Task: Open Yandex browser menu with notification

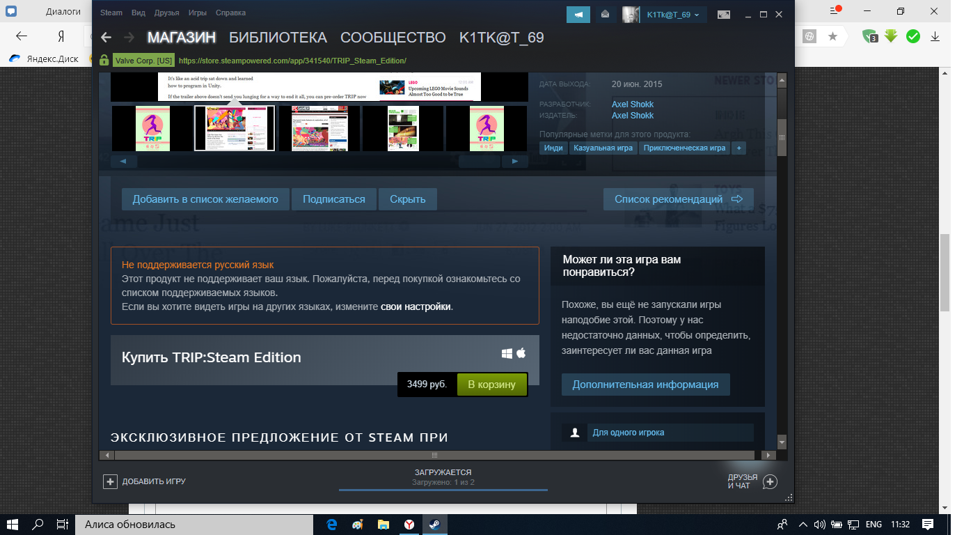Action: click(835, 11)
